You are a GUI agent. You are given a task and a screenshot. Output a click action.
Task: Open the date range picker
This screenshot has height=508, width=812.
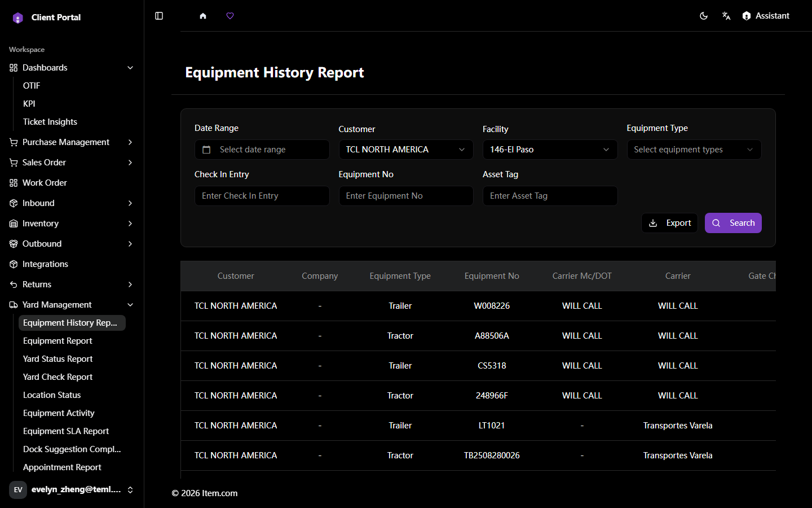click(262, 150)
